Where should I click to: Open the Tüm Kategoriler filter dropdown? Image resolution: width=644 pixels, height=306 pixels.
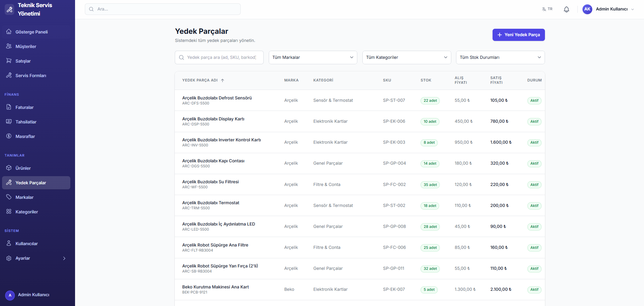coord(406,57)
